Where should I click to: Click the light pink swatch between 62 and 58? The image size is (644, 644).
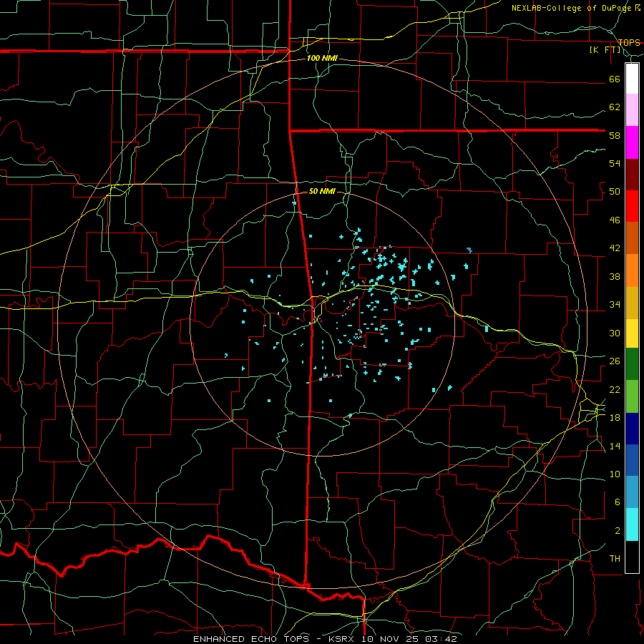point(632,109)
